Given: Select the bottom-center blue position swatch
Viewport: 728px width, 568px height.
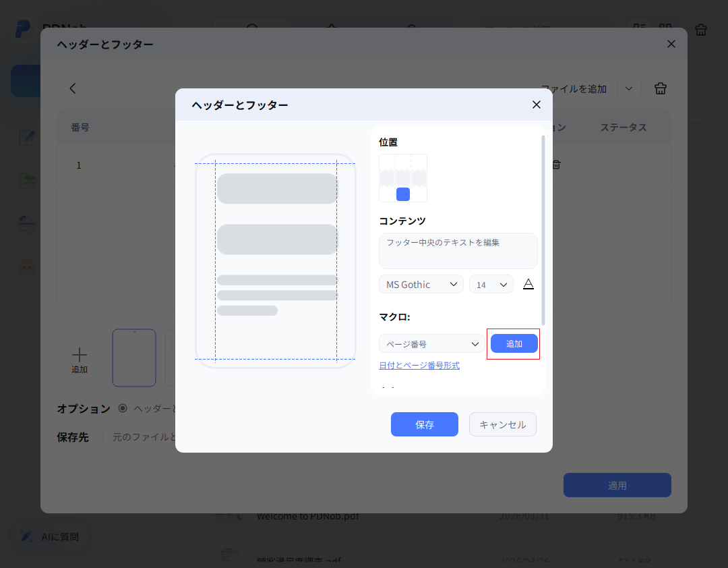Looking at the screenshot, I should (x=403, y=193).
